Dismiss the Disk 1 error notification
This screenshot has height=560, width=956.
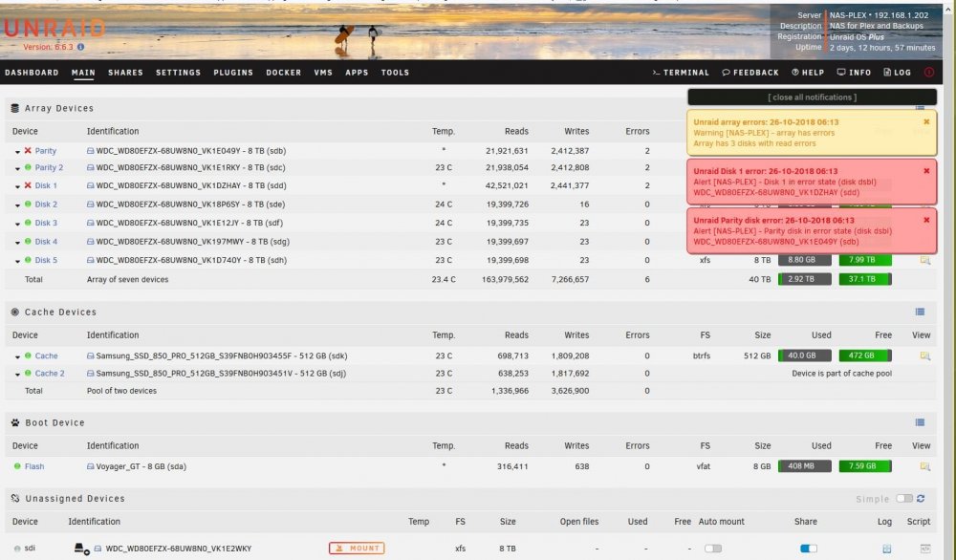(926, 171)
